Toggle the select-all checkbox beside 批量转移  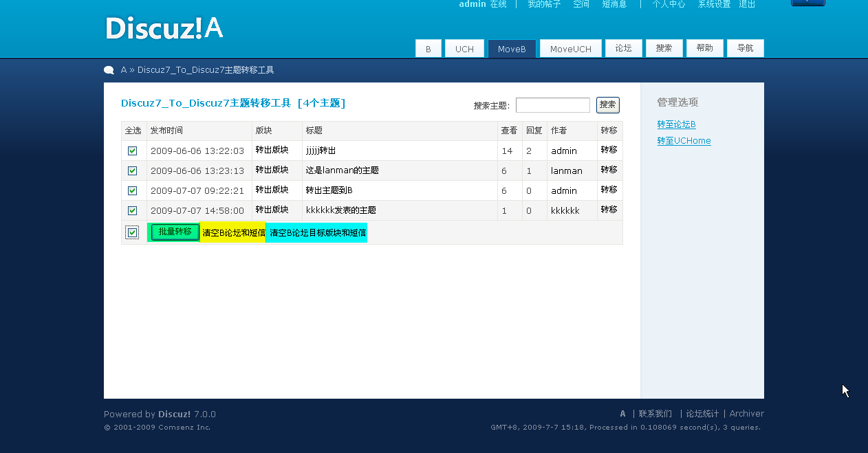(x=132, y=233)
